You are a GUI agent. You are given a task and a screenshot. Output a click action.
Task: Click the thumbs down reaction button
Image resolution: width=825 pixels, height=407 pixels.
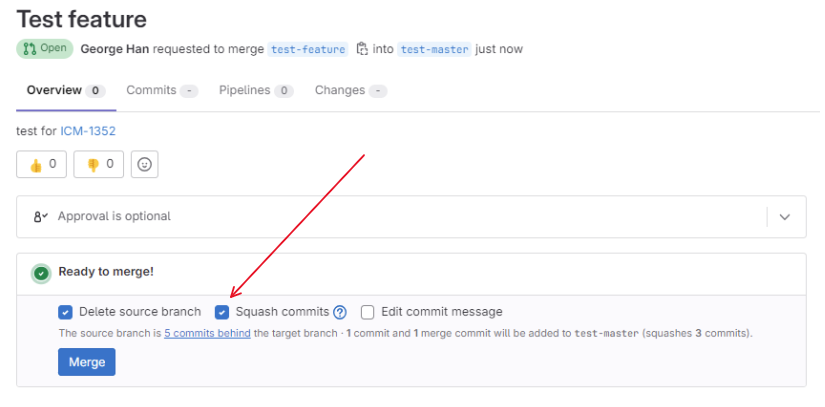[98, 164]
